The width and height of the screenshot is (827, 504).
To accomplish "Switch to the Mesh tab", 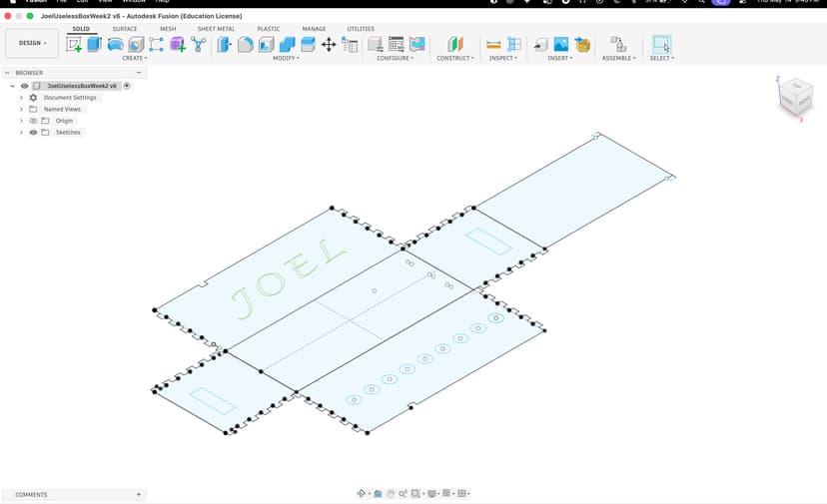I will (168, 29).
